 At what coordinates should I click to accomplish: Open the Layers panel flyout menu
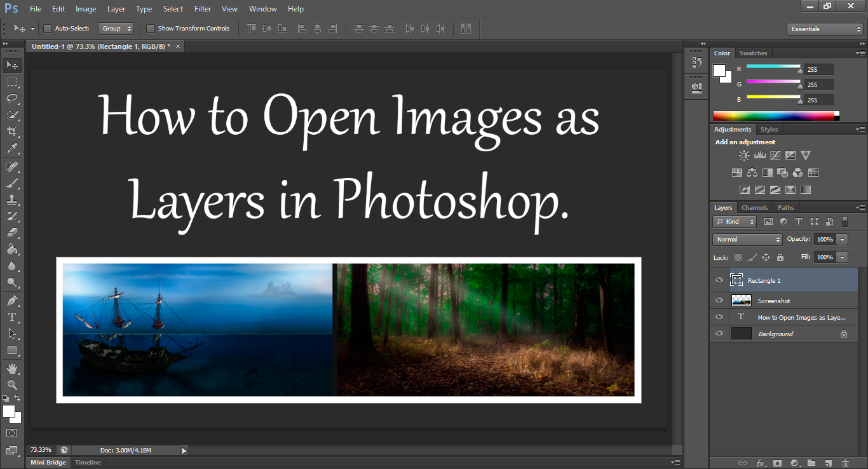coord(860,208)
